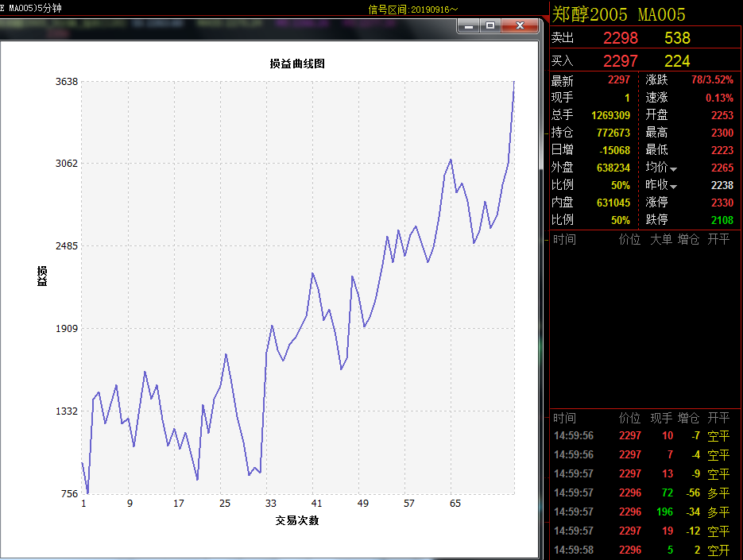
Task: Select the 内盘 value 631045
Action: pos(613,203)
